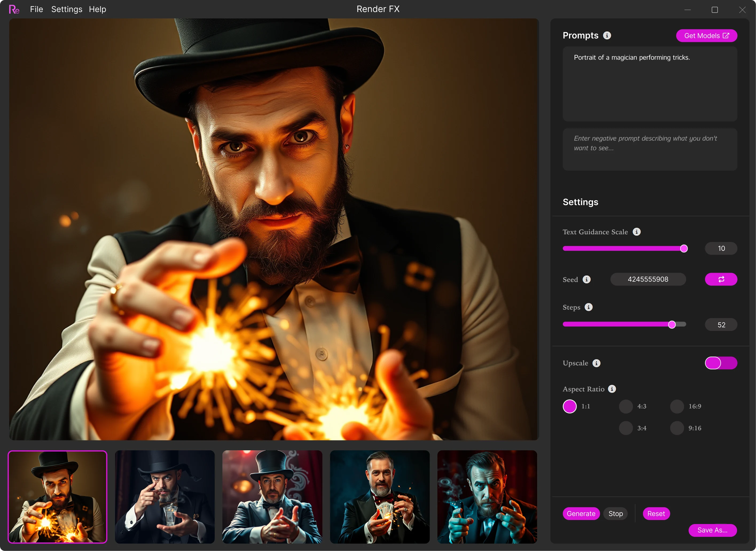
Task: Open the Help menu
Action: pyautogui.click(x=97, y=9)
